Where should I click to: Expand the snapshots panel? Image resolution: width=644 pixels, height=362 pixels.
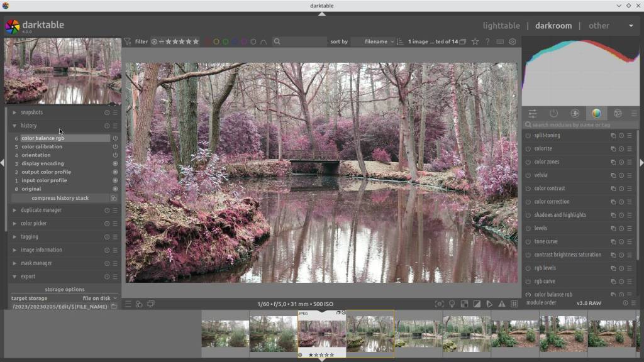point(31,112)
